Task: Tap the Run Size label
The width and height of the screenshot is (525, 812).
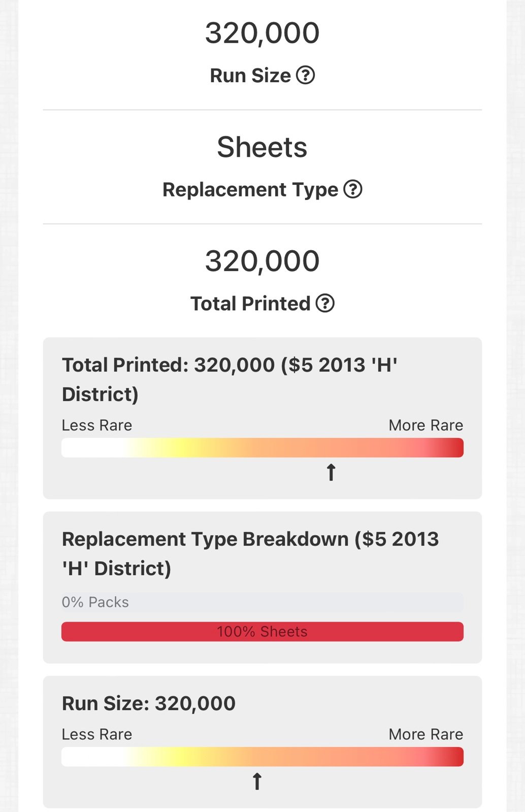Action: coord(250,76)
